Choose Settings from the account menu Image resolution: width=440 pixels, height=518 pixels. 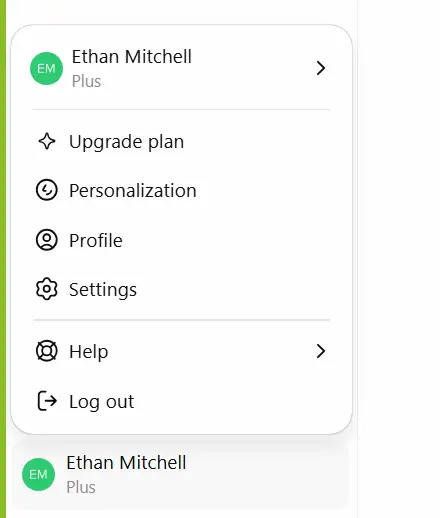(181, 289)
